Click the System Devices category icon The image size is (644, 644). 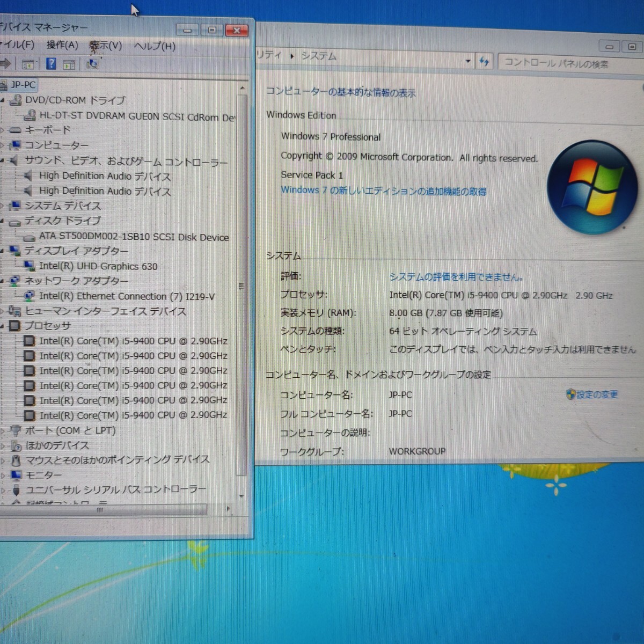click(15, 206)
